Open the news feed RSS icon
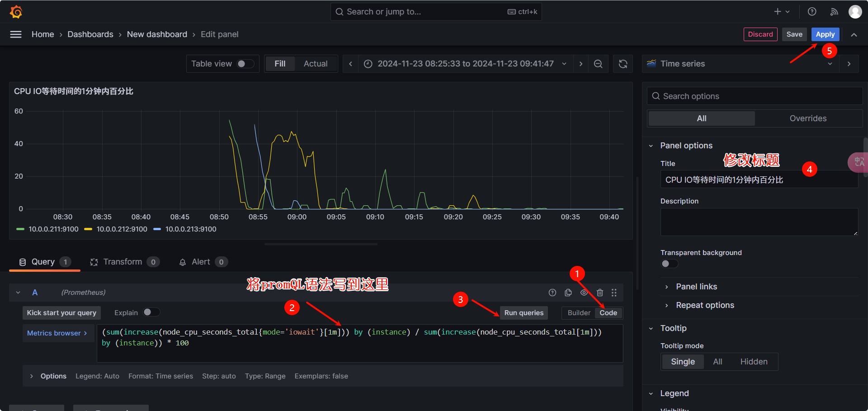 coord(834,12)
